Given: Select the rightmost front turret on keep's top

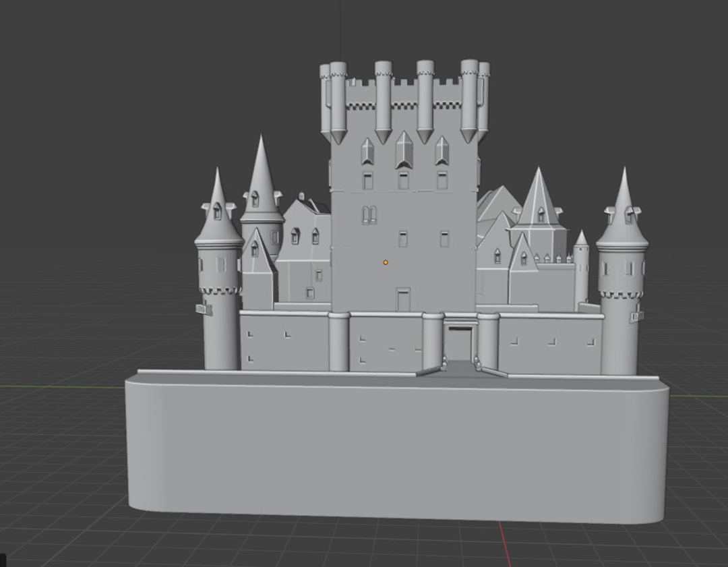Looking at the screenshot, I should (x=469, y=100).
